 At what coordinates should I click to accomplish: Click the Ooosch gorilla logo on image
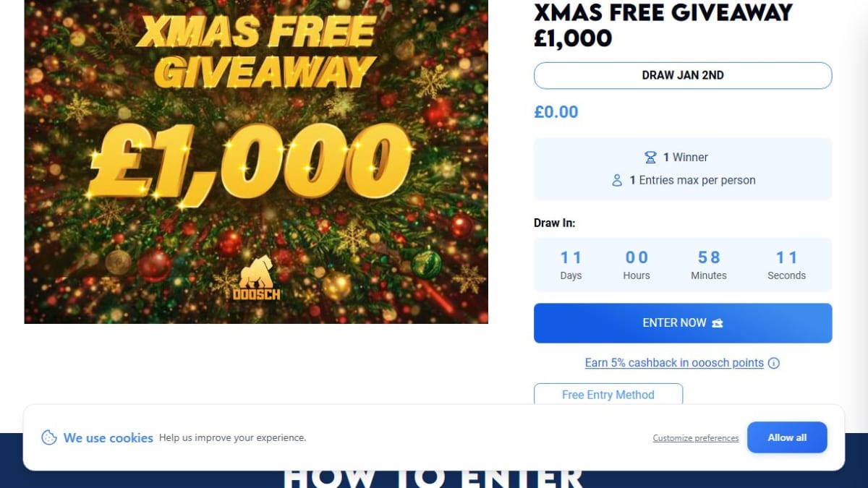click(x=256, y=278)
